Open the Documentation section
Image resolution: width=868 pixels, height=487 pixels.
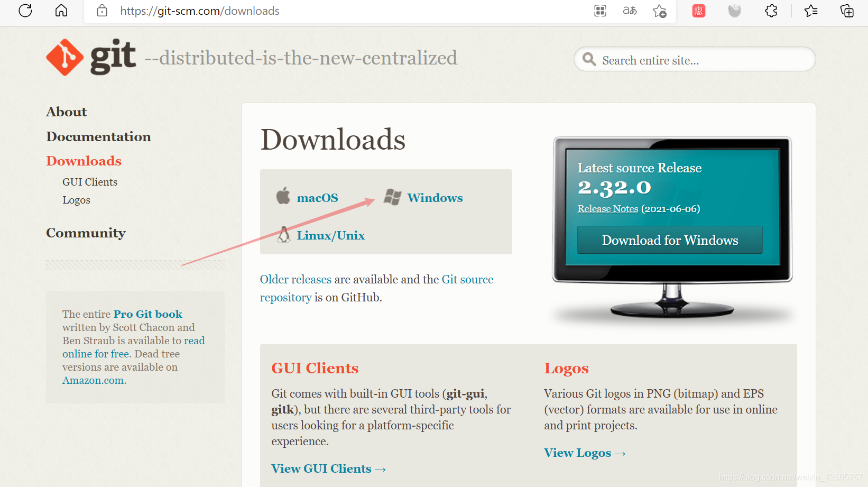(98, 136)
